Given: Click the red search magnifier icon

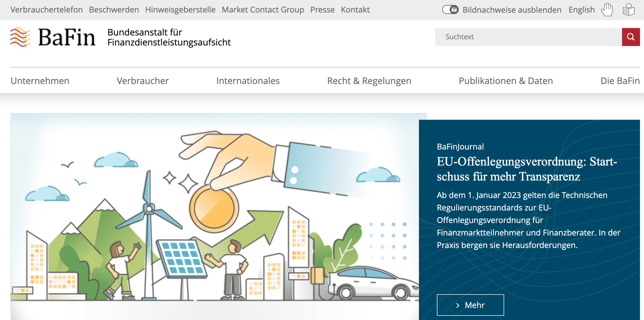Looking at the screenshot, I should pos(630,37).
